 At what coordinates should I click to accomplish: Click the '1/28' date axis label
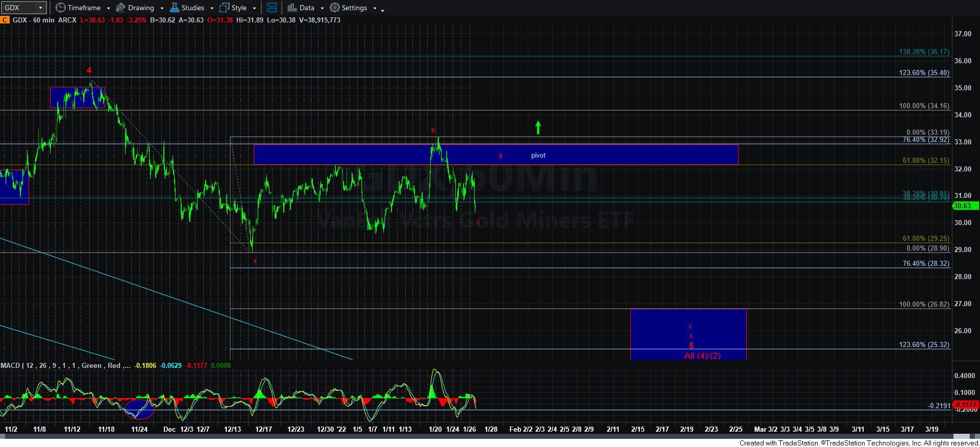[491, 429]
